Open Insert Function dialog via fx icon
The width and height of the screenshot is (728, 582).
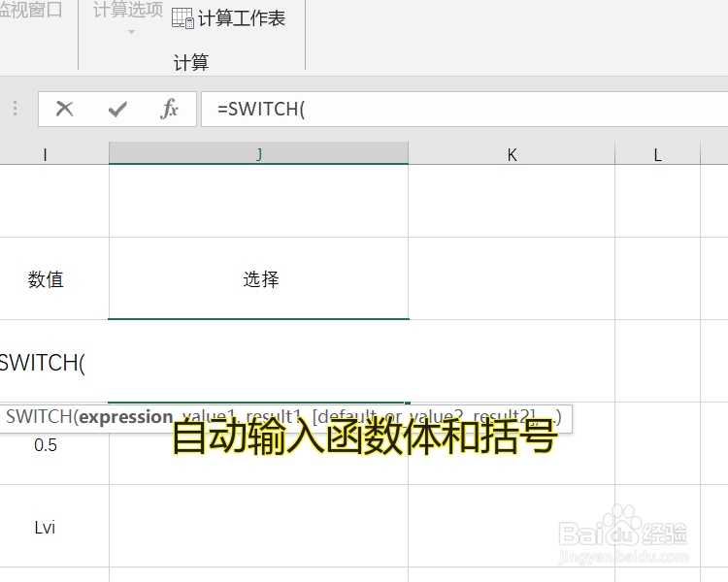click(169, 109)
